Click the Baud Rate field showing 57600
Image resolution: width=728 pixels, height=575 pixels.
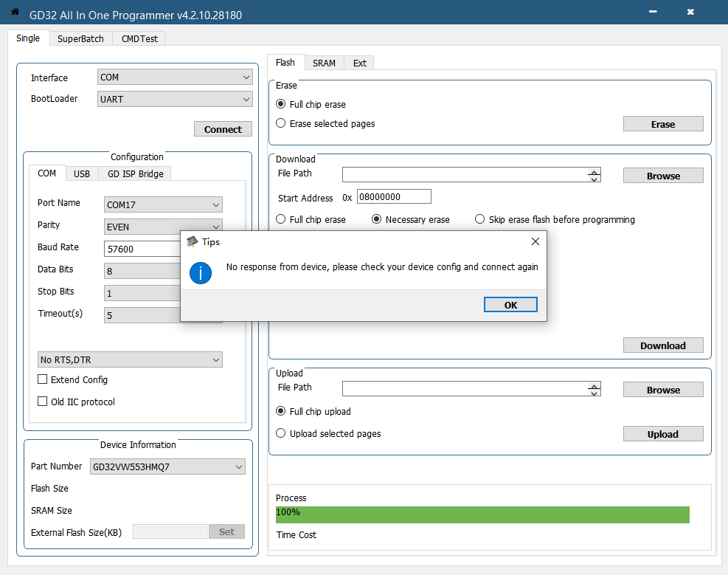142,249
